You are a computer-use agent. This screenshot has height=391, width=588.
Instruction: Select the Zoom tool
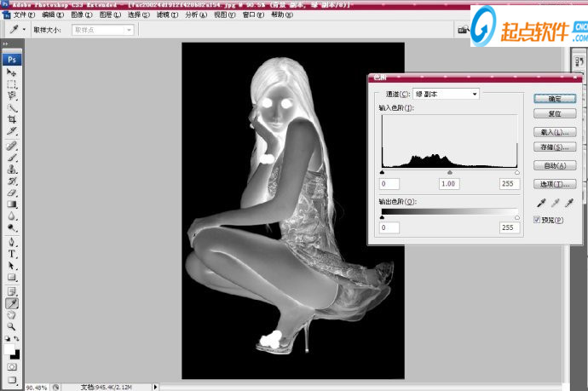point(12,326)
